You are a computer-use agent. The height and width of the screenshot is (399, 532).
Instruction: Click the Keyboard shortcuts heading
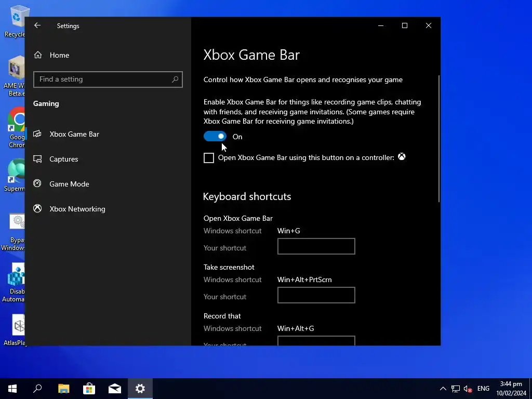click(247, 196)
